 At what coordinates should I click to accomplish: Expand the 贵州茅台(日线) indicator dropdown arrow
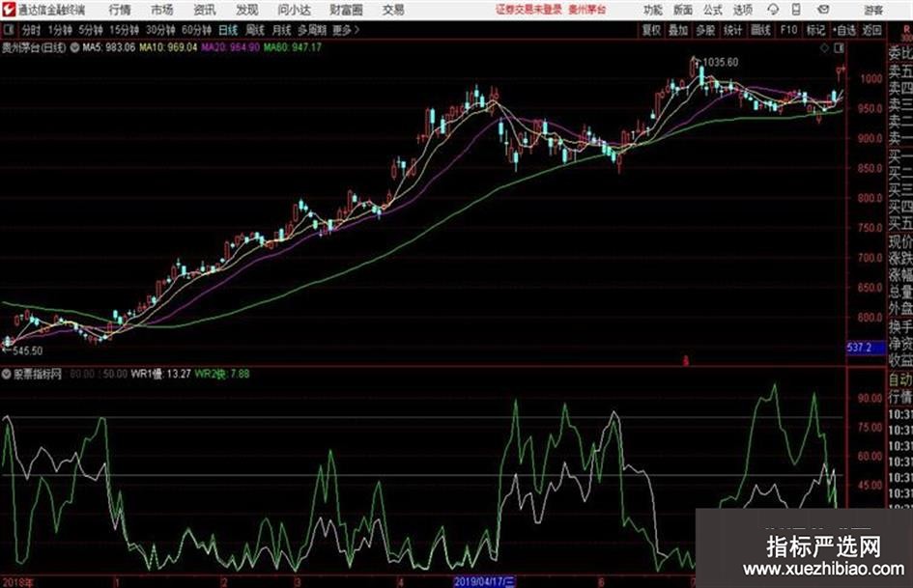point(74,47)
